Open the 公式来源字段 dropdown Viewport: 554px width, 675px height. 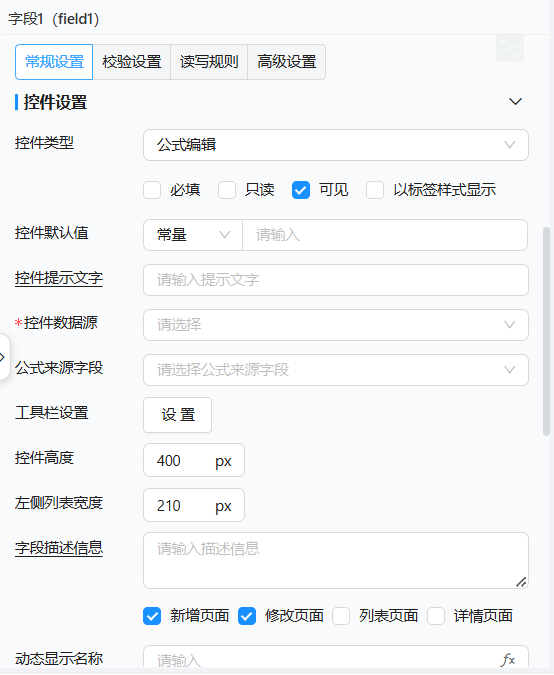coord(336,370)
